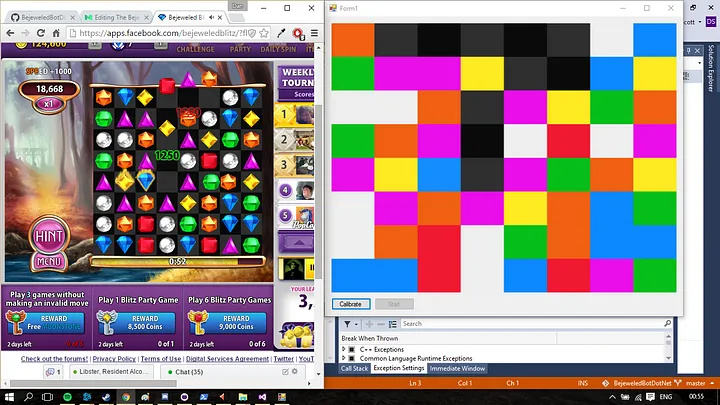Open Spotify from taskbar
The height and width of the screenshot is (405, 720).
(x=68, y=397)
